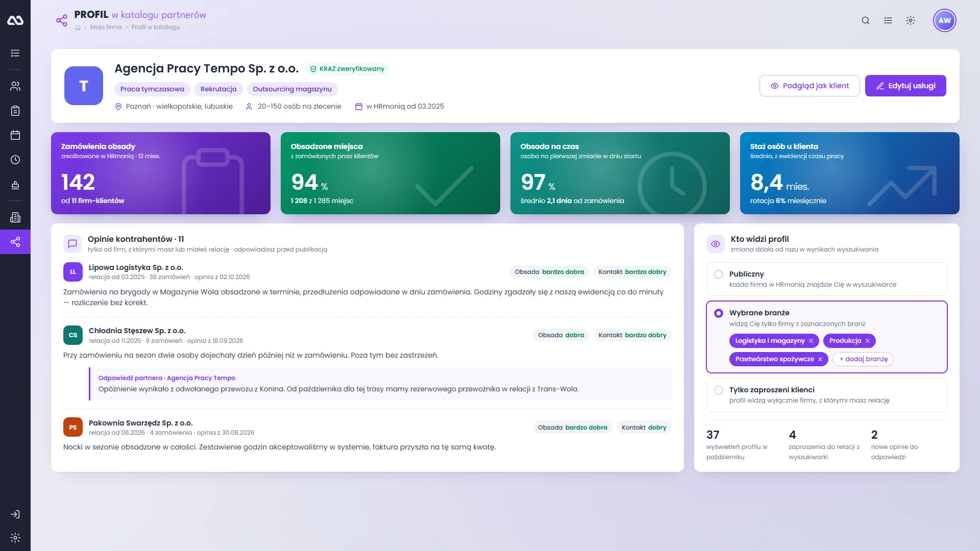Screen dimensions: 980x551
Task: Open the settings gear at sidebar bottom
Action: (x=15, y=538)
